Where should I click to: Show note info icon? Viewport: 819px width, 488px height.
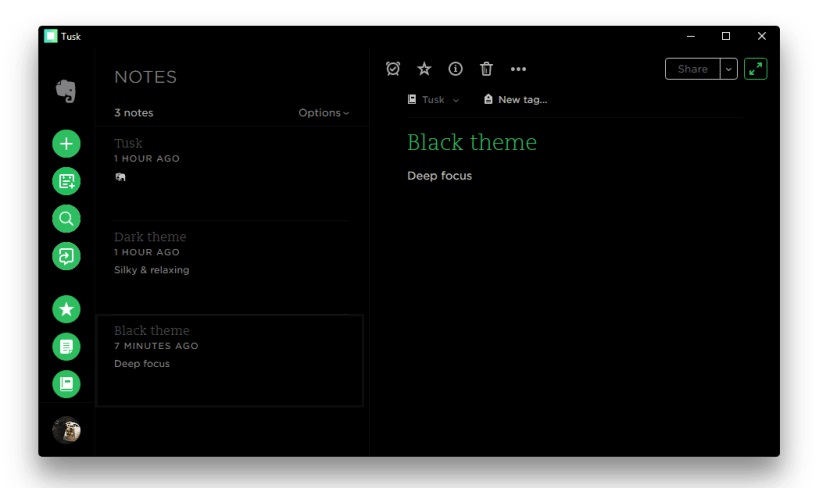click(x=455, y=68)
